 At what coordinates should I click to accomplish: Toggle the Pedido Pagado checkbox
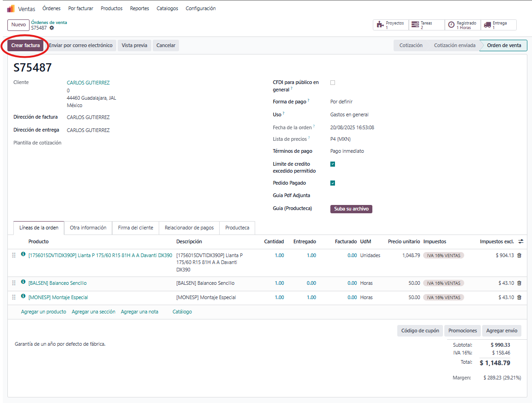(x=333, y=183)
